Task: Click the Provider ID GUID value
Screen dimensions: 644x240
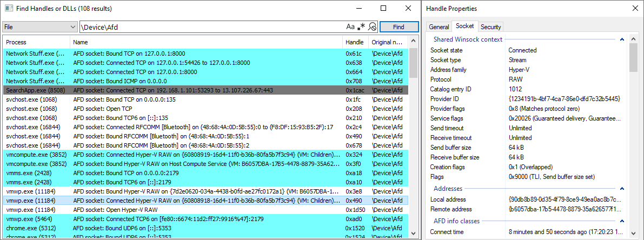Action: tap(565, 99)
